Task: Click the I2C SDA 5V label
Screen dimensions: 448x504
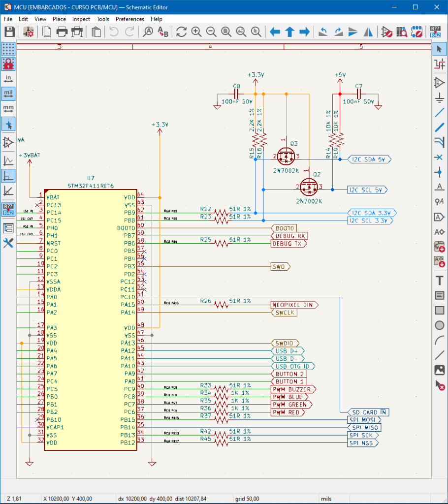Action: [369, 159]
